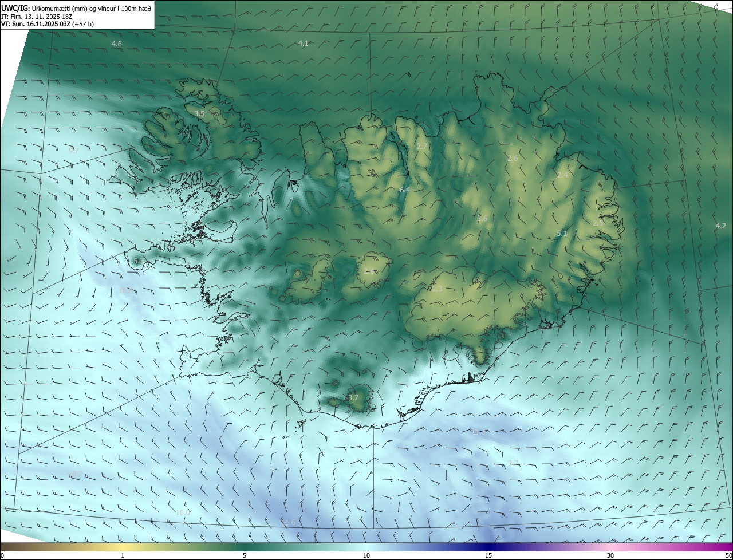The image size is (733, 560).
Task: Click the 'VT: Sun. 16.11.2025 03Z' valid time
Action: [34, 24]
